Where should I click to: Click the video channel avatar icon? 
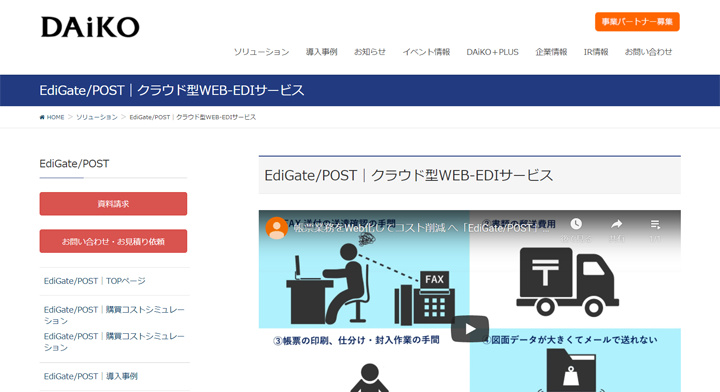tap(276, 228)
